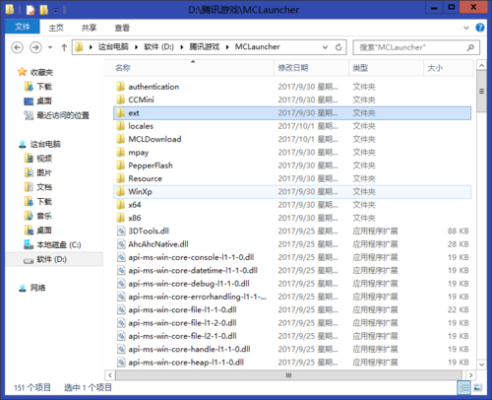Select the WinXp folder icon
The image size is (492, 400).
pyautogui.click(x=121, y=192)
